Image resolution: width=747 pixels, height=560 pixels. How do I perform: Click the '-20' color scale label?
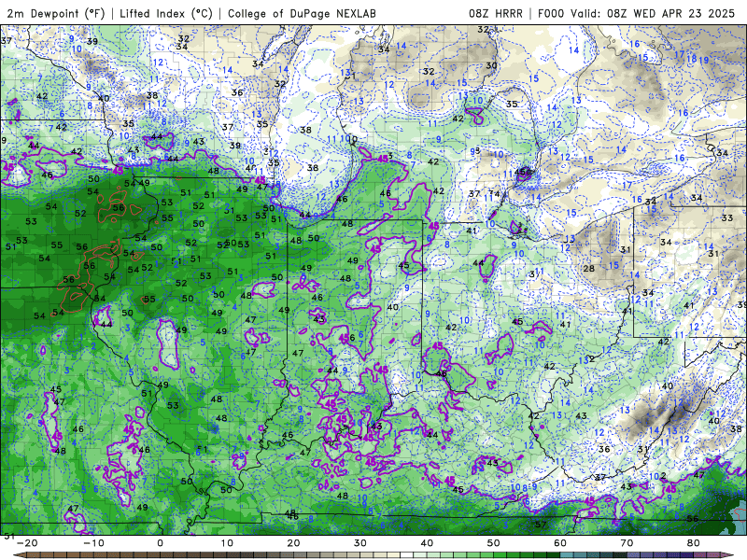click(x=27, y=543)
